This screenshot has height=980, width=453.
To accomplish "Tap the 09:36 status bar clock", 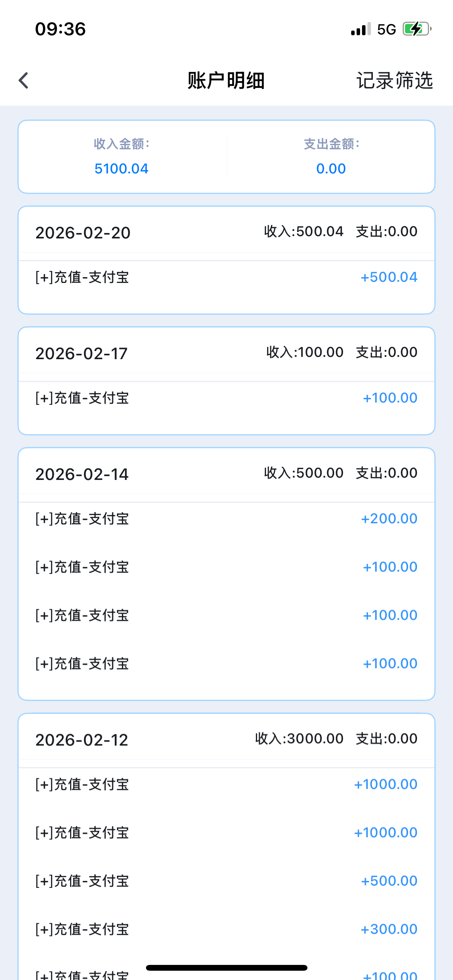I will [x=60, y=29].
